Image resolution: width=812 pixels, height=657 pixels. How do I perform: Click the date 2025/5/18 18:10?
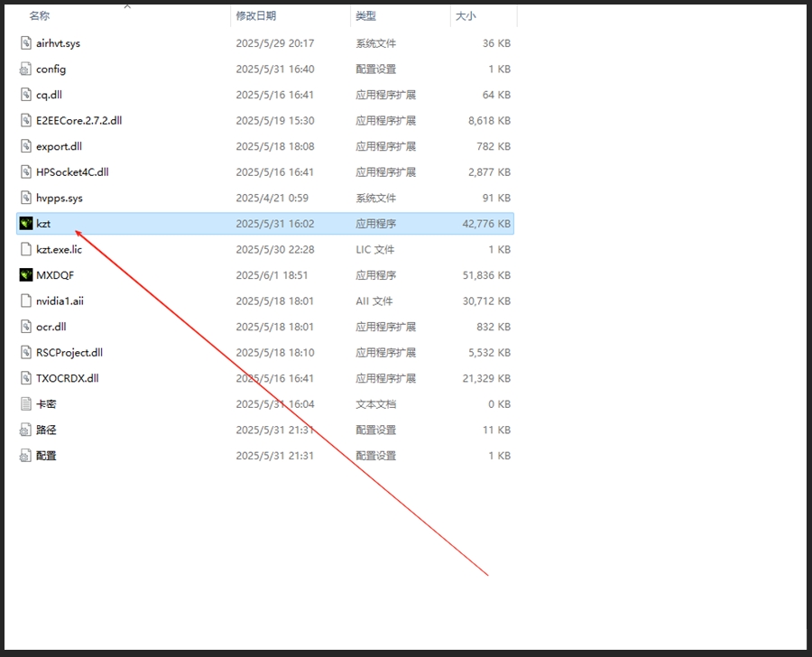[x=275, y=353]
